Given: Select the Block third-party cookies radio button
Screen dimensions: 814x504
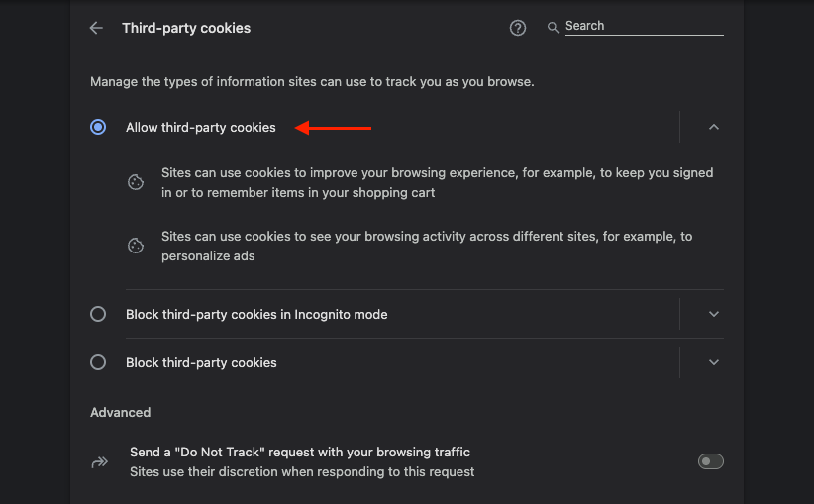Looking at the screenshot, I should click(98, 362).
